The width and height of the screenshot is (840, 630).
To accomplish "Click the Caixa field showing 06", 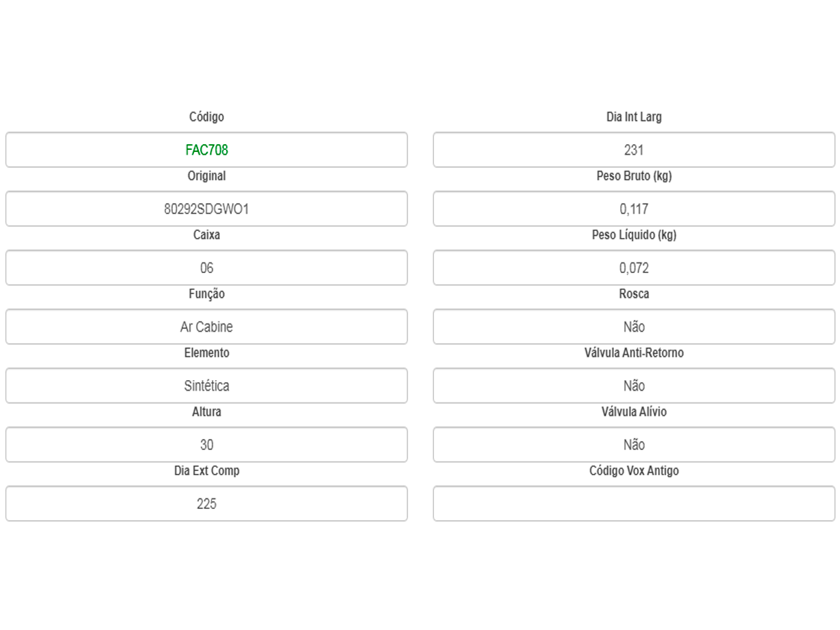I will tap(206, 267).
